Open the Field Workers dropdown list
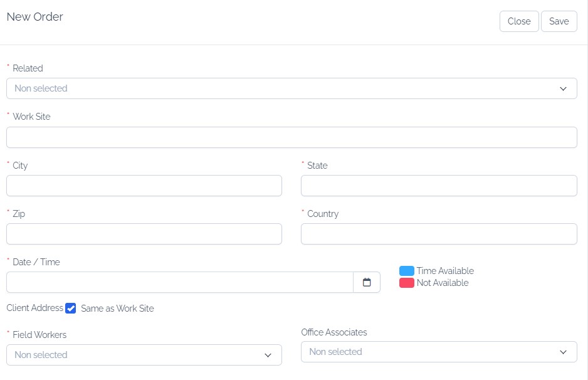 [x=144, y=355]
